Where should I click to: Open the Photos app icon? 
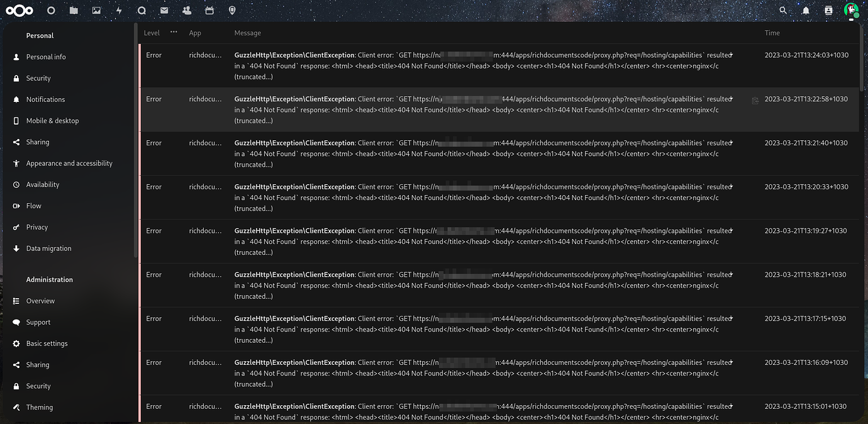pyautogui.click(x=96, y=10)
